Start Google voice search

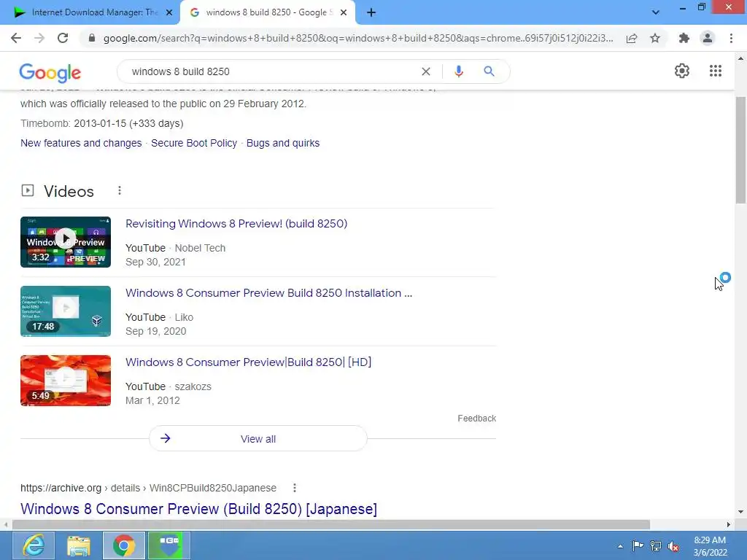(458, 71)
